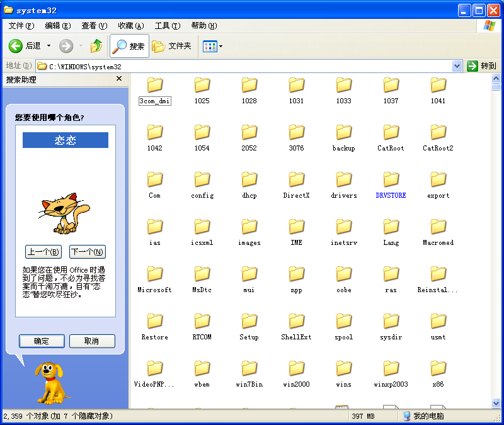This screenshot has width=504, height=425.
Task: Click the Forward arrow icon
Action: pyautogui.click(x=66, y=46)
